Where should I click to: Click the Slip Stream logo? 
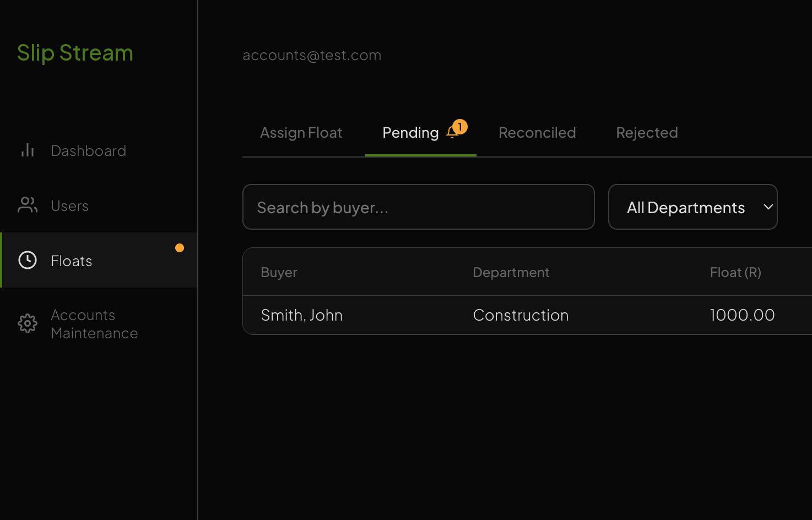tap(75, 53)
